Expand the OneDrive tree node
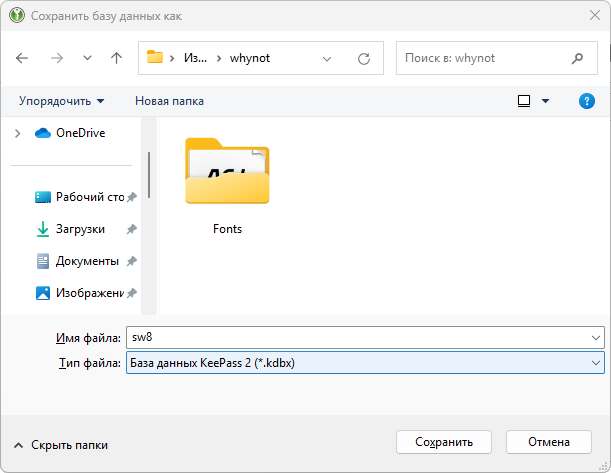Screen dimensions: 611x473 click(17, 133)
